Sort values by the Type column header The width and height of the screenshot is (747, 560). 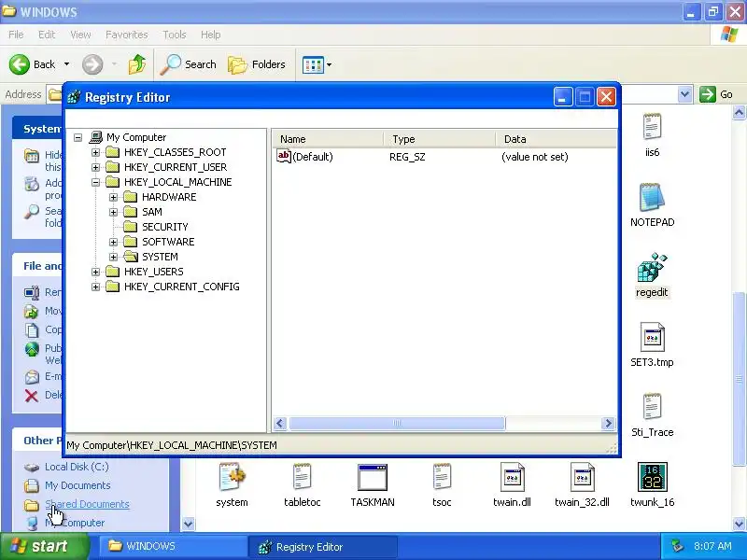pyautogui.click(x=439, y=139)
